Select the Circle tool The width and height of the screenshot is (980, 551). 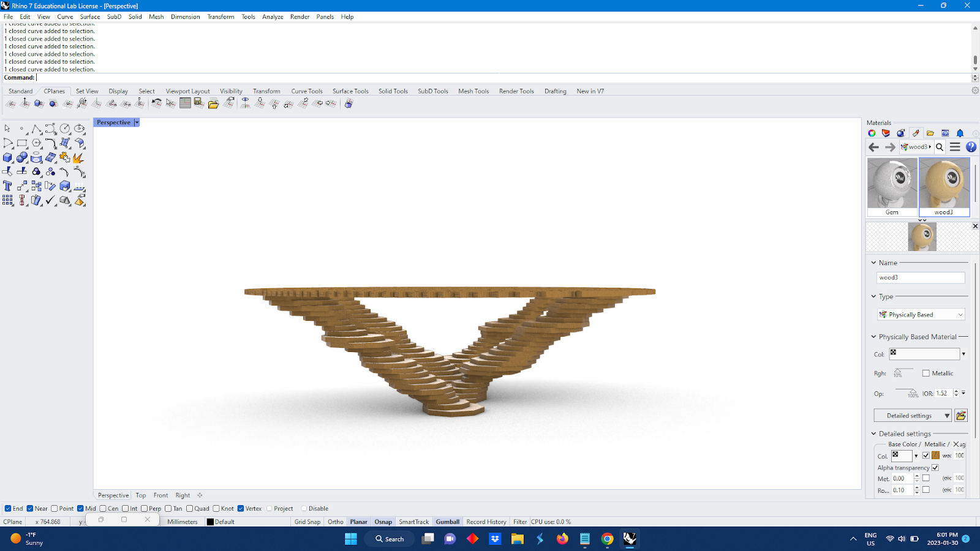(65, 129)
